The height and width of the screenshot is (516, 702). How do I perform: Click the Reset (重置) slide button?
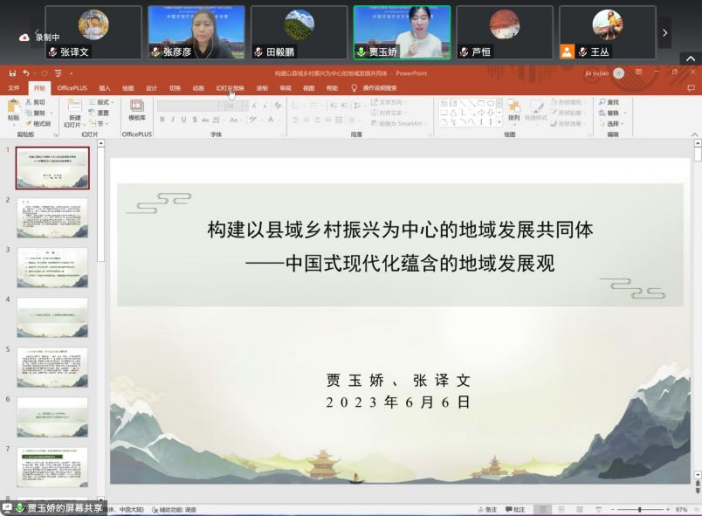pyautogui.click(x=100, y=113)
